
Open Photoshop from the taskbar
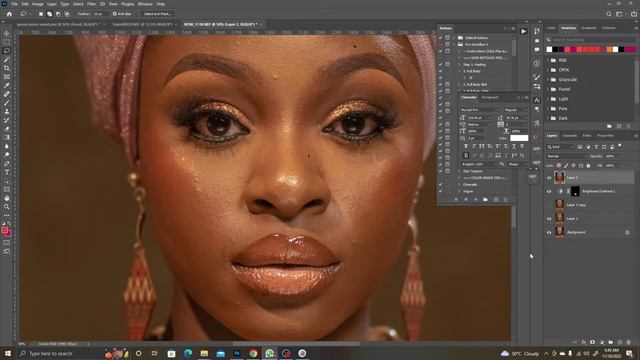[237, 353]
